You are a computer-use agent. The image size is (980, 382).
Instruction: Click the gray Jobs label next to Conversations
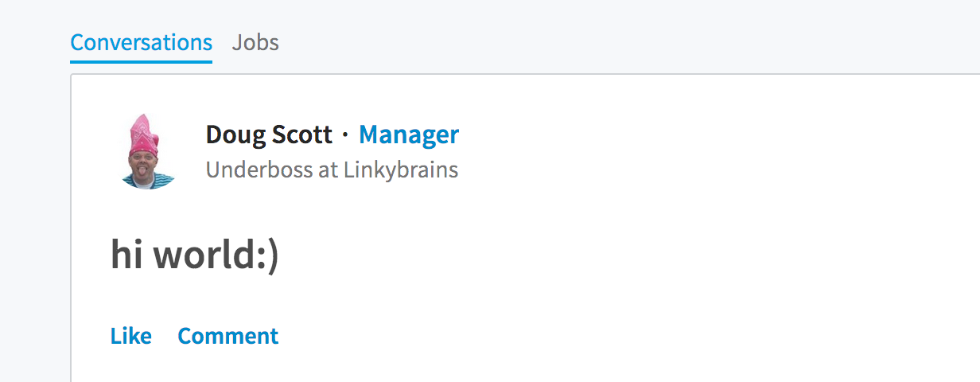(x=255, y=42)
